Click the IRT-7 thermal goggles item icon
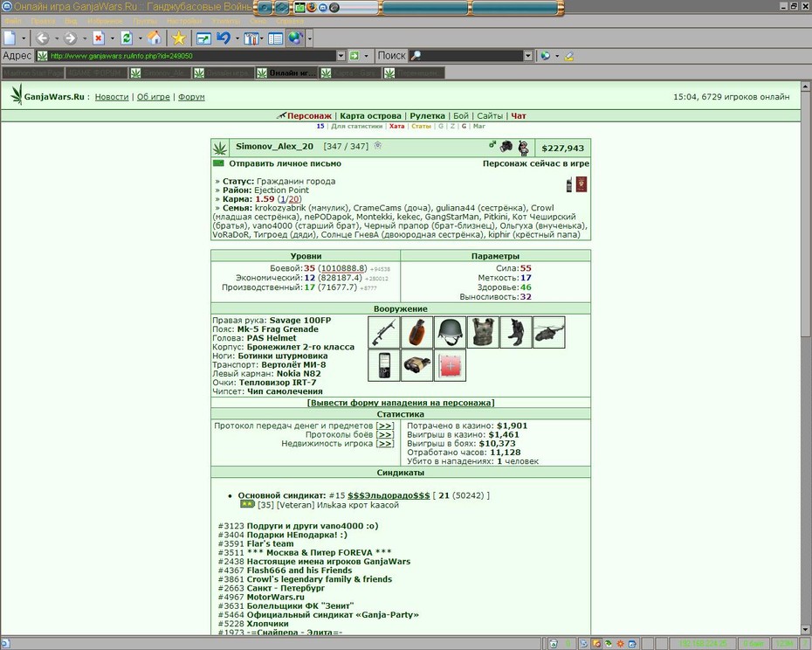Viewport: 812px width, 650px height. (x=416, y=365)
